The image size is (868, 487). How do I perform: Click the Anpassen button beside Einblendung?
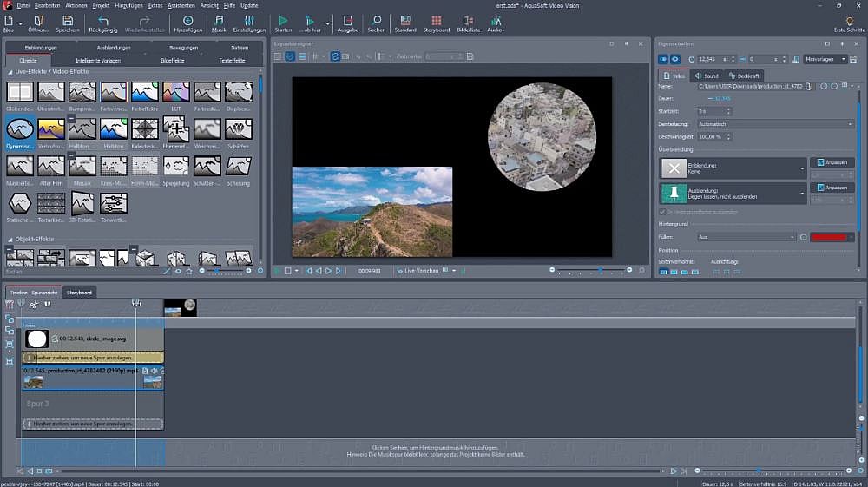[x=832, y=162]
